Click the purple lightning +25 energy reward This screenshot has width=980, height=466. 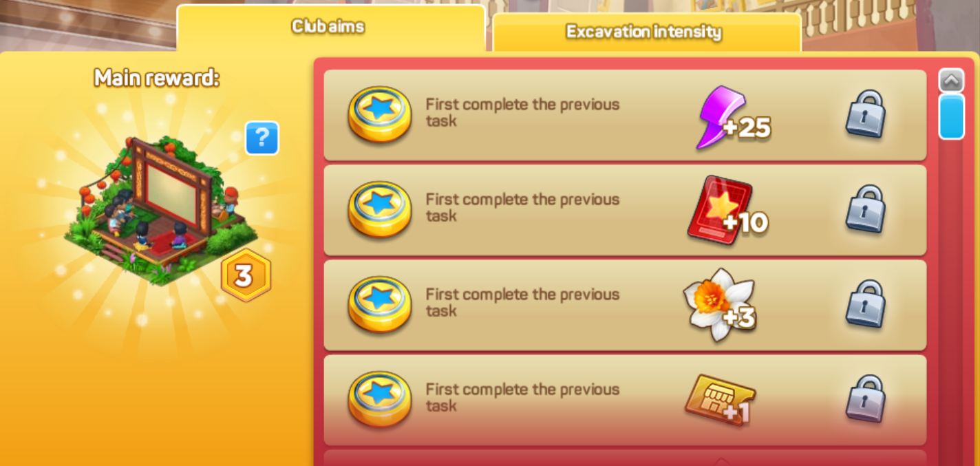click(732, 118)
